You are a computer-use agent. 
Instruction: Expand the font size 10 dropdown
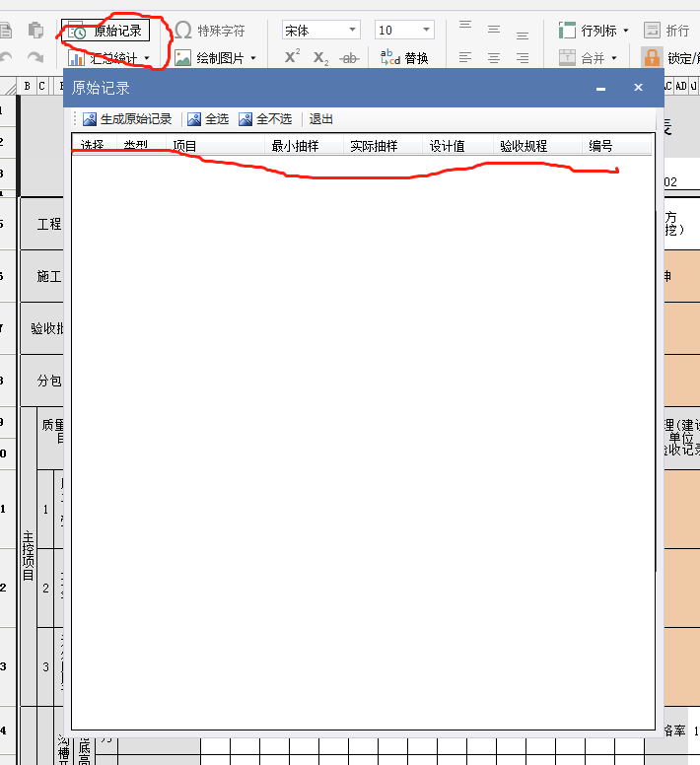click(426, 31)
